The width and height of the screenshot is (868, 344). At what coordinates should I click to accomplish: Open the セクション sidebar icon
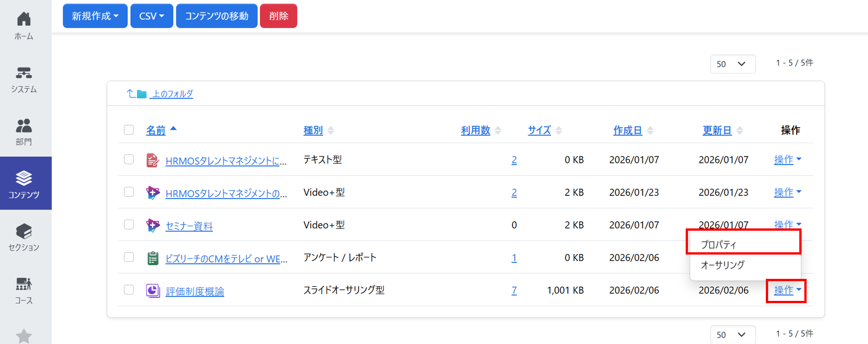(24, 231)
